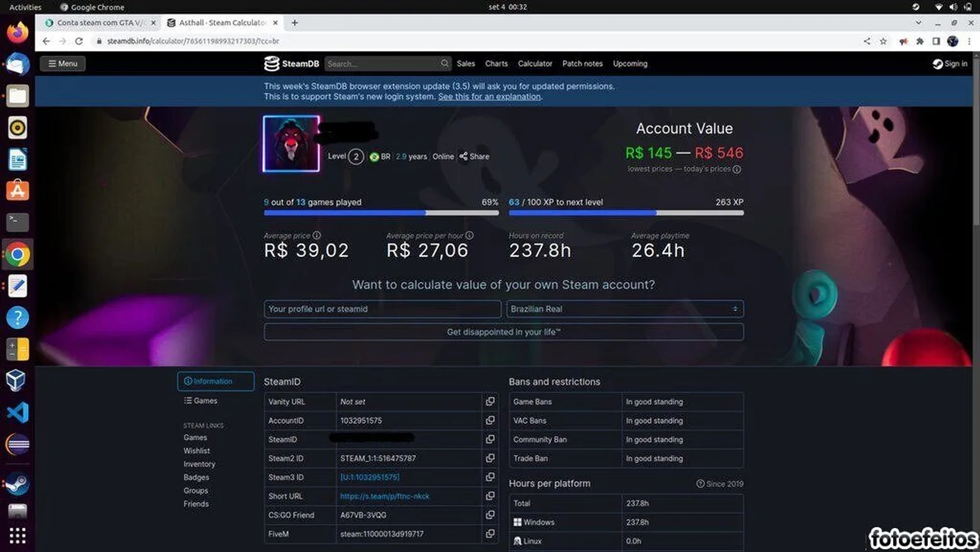980x552 pixels.
Task: Click the XP to next level progress bar
Action: point(626,213)
